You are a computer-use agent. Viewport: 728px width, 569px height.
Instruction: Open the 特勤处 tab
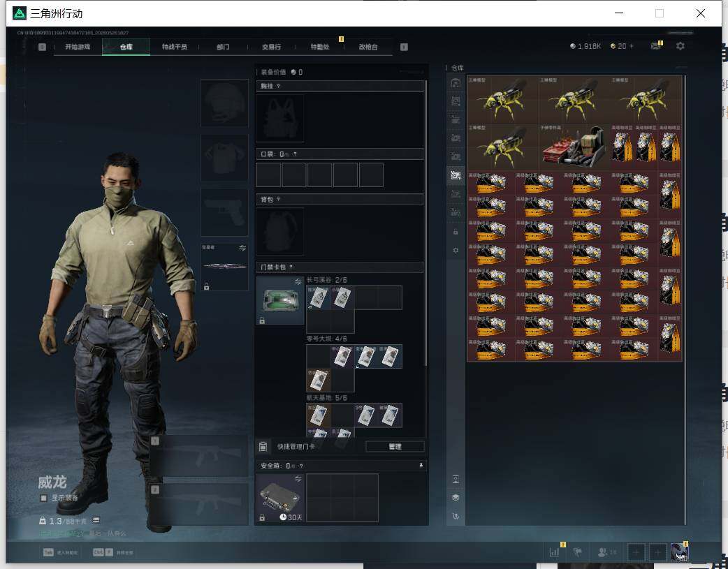coord(320,47)
